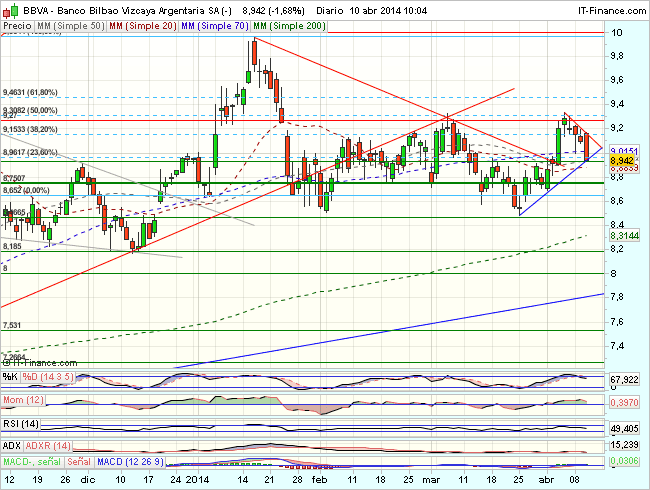650x490 pixels.
Task: Click the 8,652 (0,00%) Fibonacci label
Action: coord(26,190)
